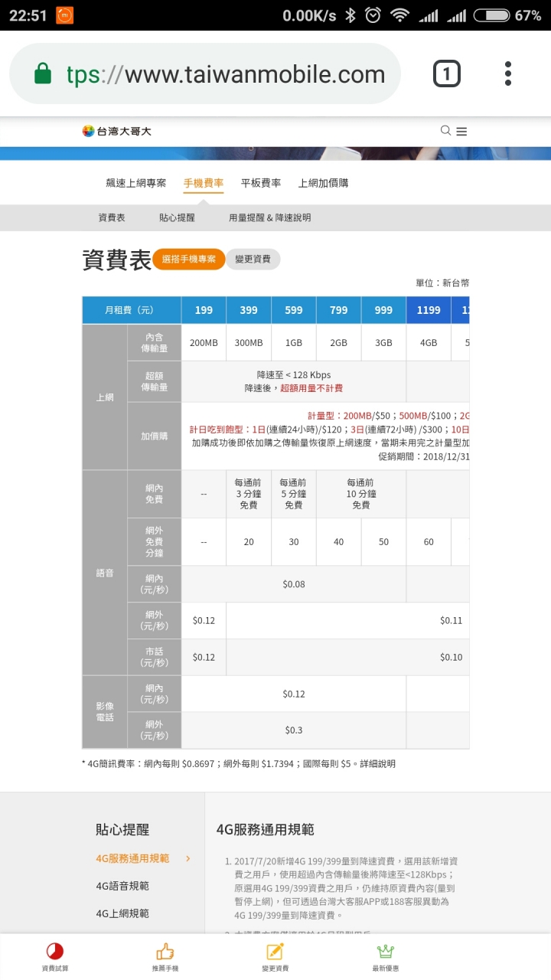The height and width of the screenshot is (980, 551).
Task: Go to 用量提醒 & 降速說明
Action: (x=269, y=218)
